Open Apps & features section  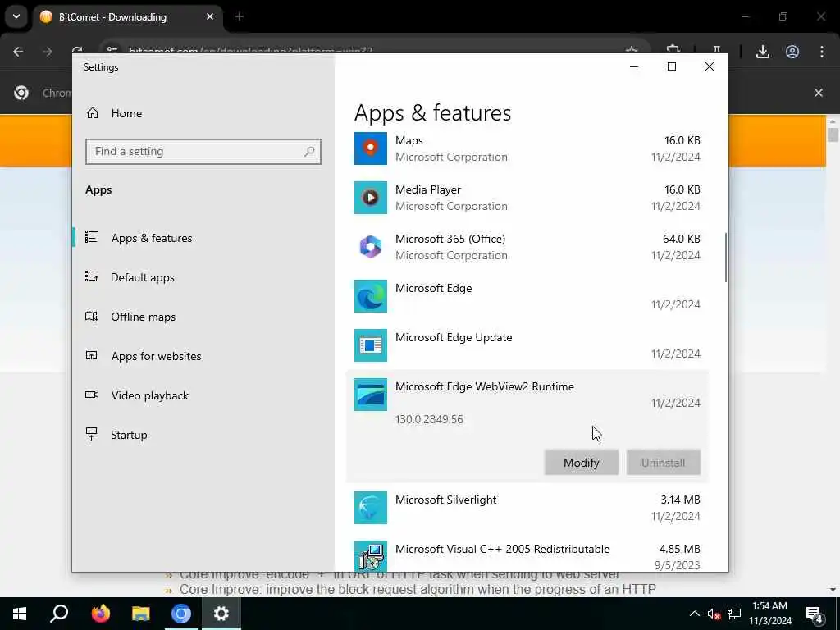coord(203,238)
